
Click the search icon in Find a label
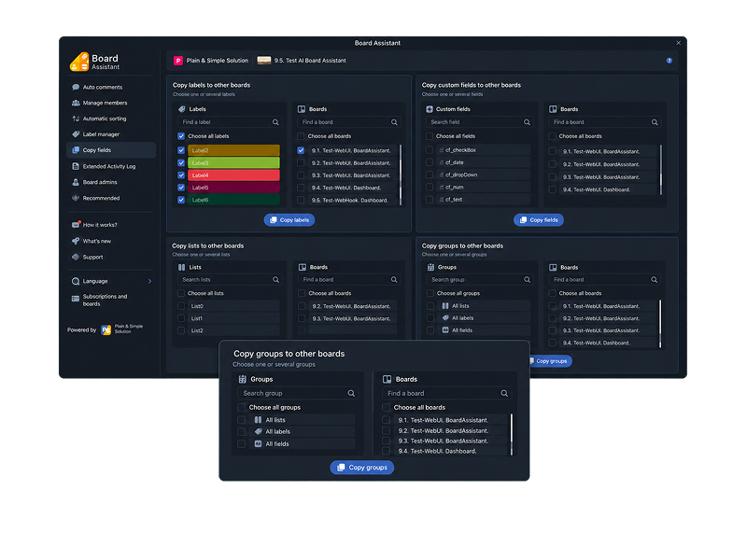(275, 122)
